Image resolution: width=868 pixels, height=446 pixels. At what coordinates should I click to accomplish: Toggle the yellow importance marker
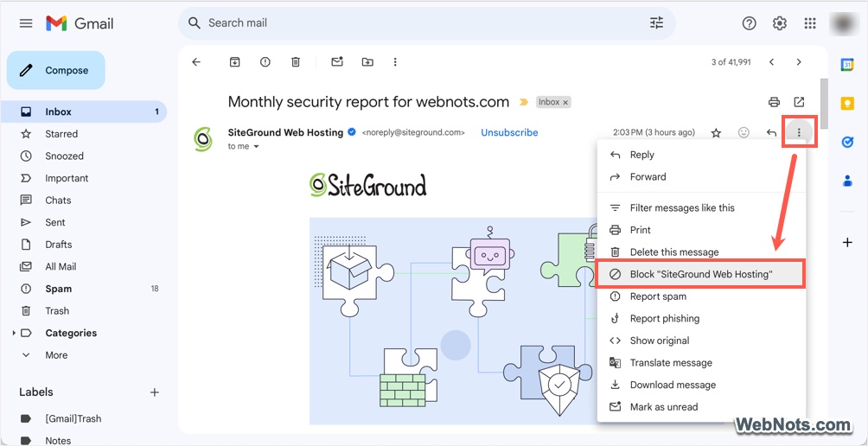coord(523,102)
